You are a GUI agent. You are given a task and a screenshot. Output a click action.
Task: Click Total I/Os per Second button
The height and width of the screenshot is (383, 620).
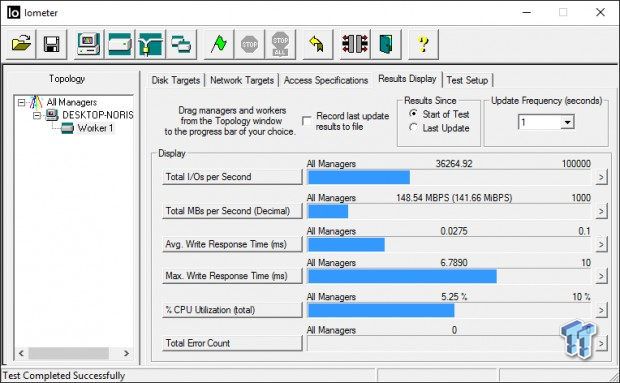click(232, 177)
